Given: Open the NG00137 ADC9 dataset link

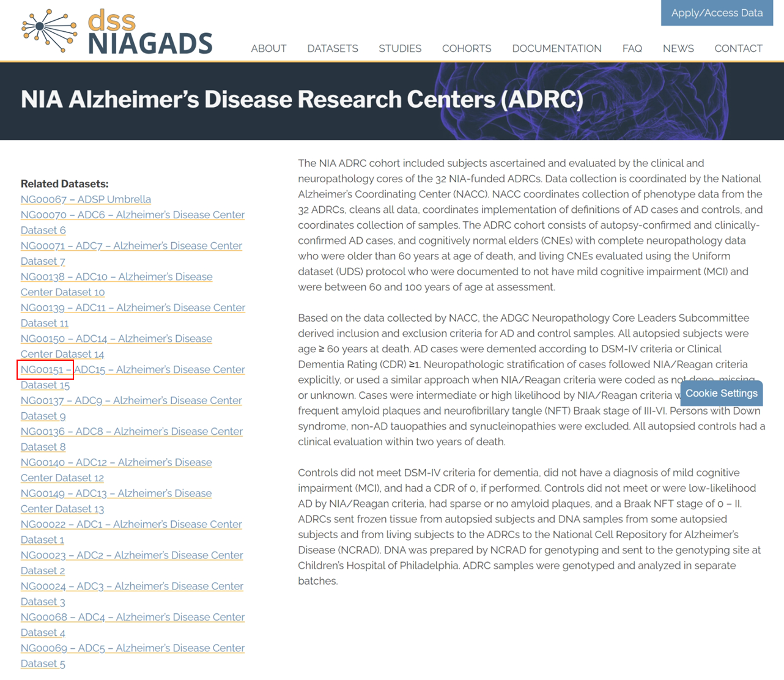Looking at the screenshot, I should 131,401.
